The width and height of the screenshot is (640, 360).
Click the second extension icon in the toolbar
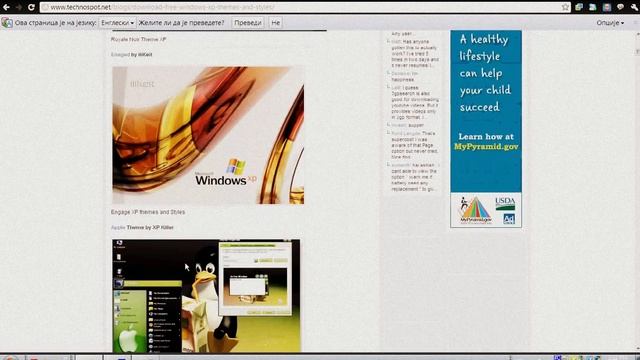[593, 7]
